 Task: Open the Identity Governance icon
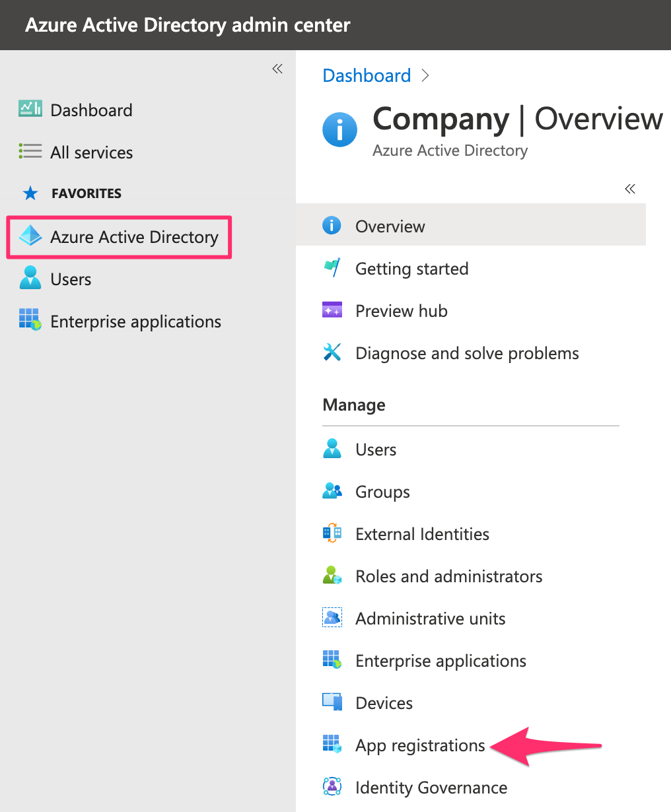(332, 787)
